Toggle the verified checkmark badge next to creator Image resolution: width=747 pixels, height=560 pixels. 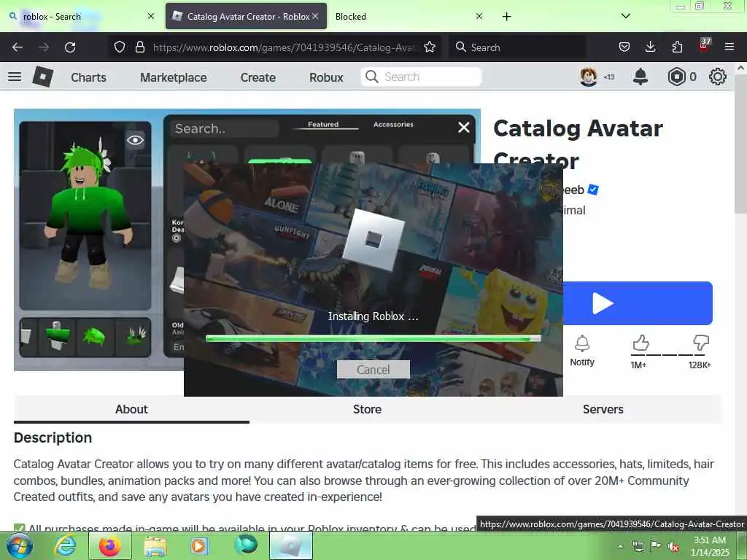[x=593, y=190]
